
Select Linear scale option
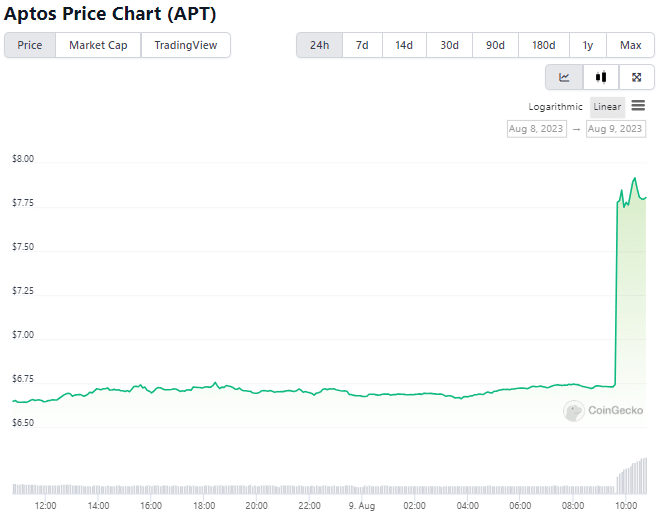pos(607,107)
